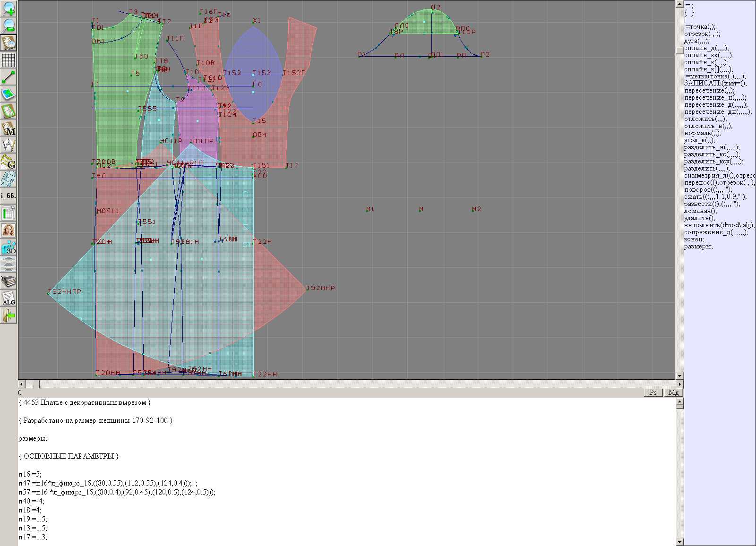Viewport: 756px width, 546px height.
Task: Click the 'п16:=5;' line in code editor
Action: tap(30, 474)
